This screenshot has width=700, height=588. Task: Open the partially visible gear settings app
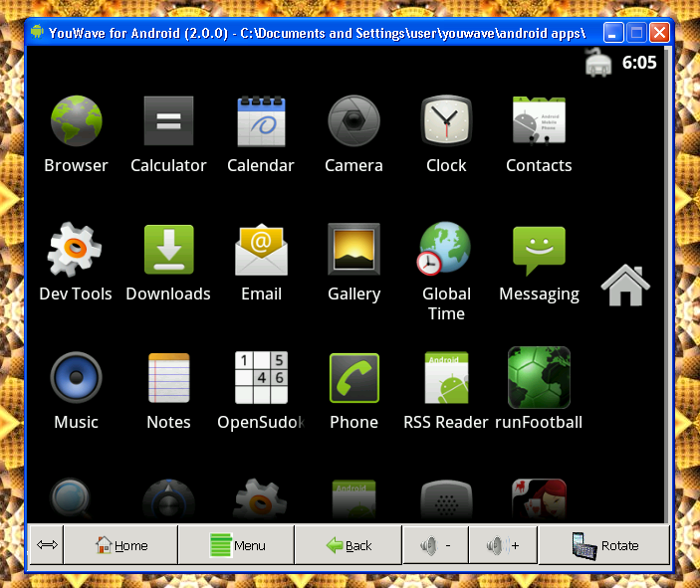point(260,498)
